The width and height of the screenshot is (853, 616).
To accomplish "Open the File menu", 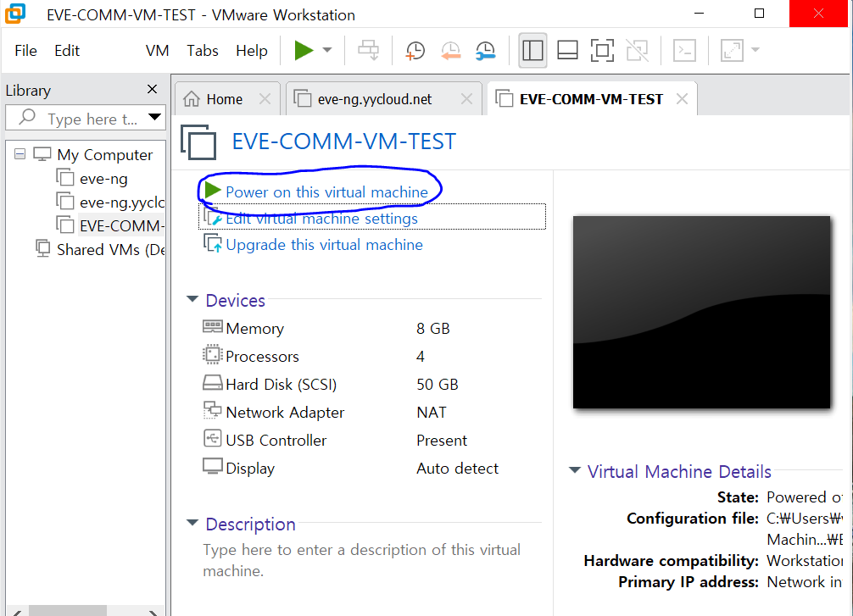I will (x=25, y=51).
